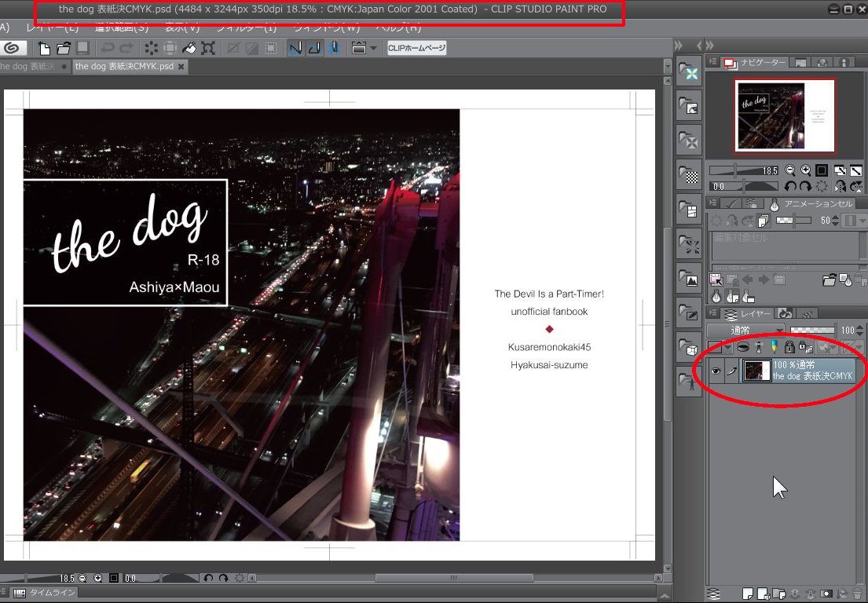The height and width of the screenshot is (603, 868).
Task: Adjust the navigator zoom slider at 18.5
Action: click(x=745, y=170)
